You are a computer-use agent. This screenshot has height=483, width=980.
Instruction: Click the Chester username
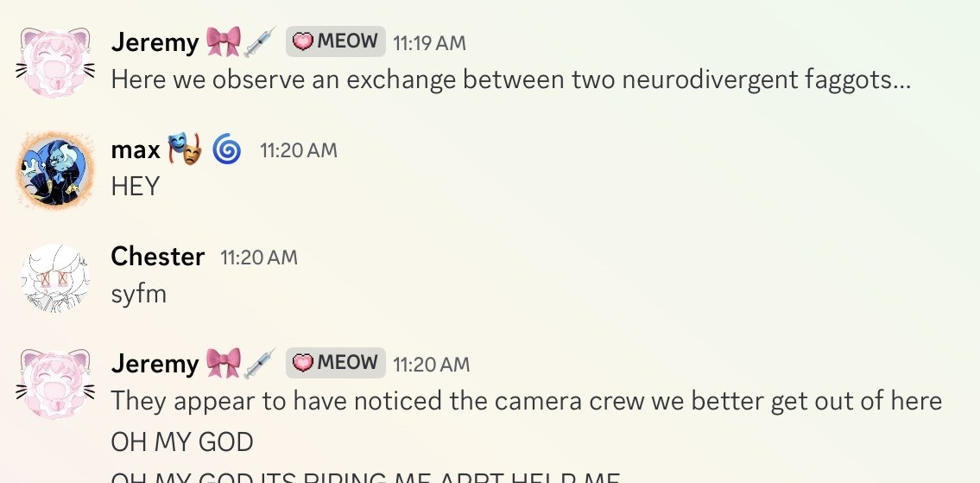[158, 257]
